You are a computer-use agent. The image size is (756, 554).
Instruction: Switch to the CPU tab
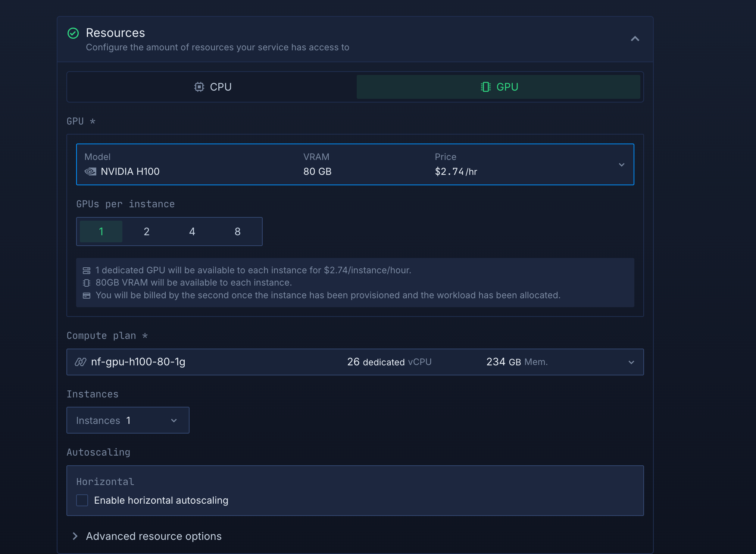[x=213, y=87]
